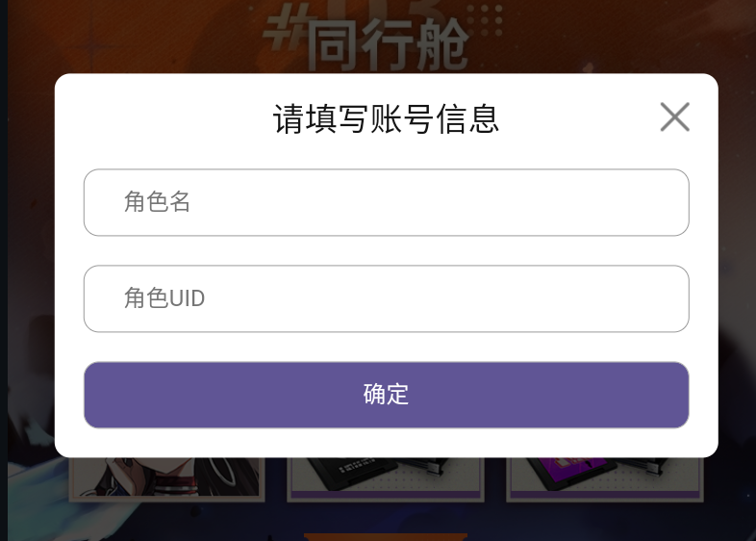Click the 角色名 input field
The width and height of the screenshot is (756, 541).
tap(387, 202)
